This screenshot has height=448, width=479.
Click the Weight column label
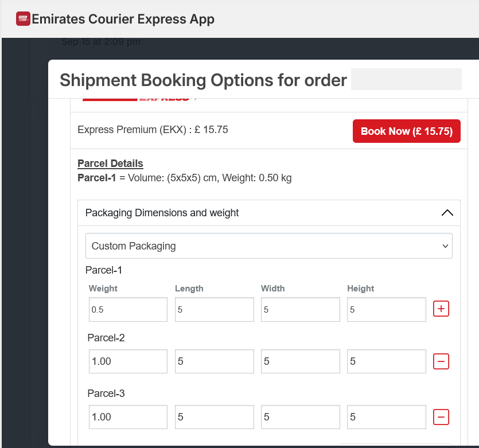click(103, 289)
